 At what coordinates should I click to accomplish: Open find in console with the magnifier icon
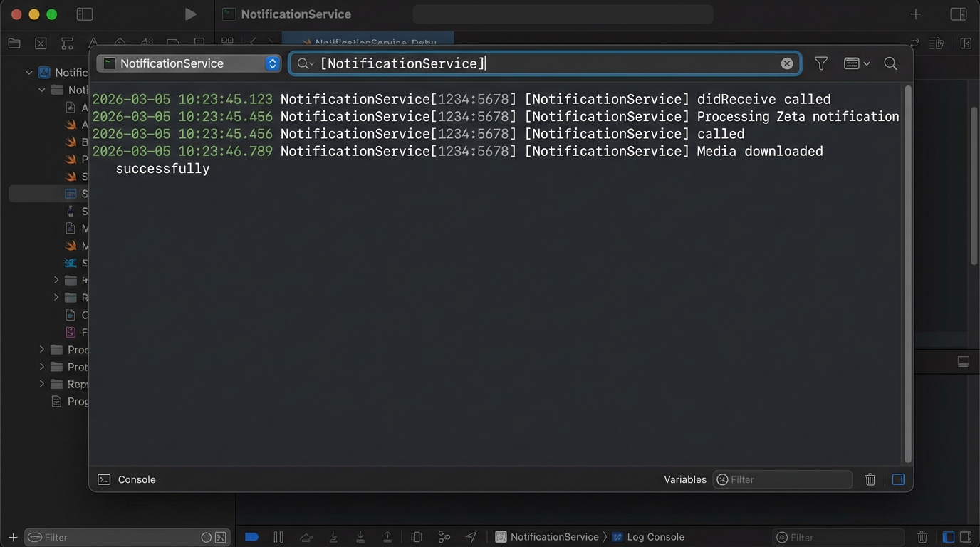pyautogui.click(x=890, y=63)
